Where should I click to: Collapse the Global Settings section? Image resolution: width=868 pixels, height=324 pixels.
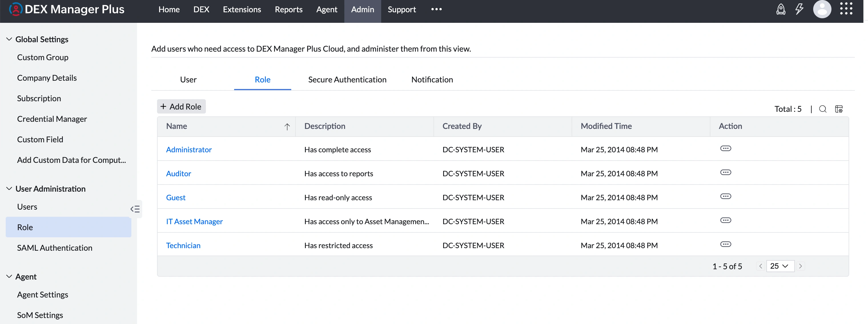(9, 39)
